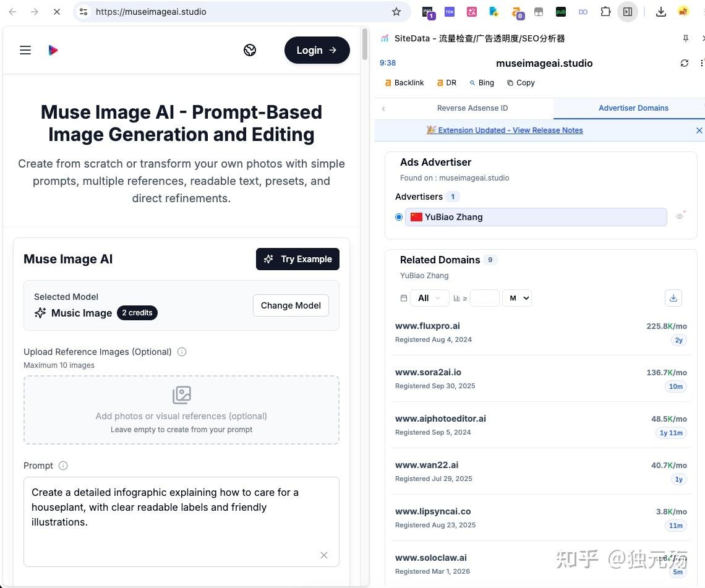Screen dimensions: 705x588
Task: Click the calendar icon in domain filters
Action: (404, 298)
